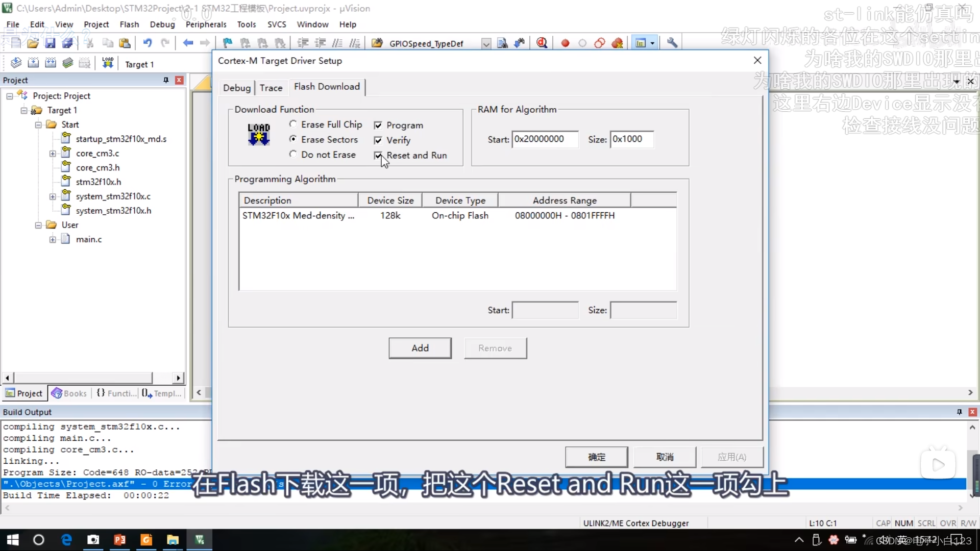Click the Undo toolbar icon
Image resolution: width=980 pixels, height=551 pixels.
147,43
